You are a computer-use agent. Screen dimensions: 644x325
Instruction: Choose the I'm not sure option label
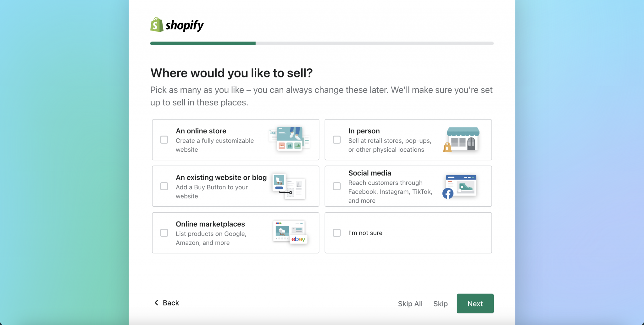365,233
